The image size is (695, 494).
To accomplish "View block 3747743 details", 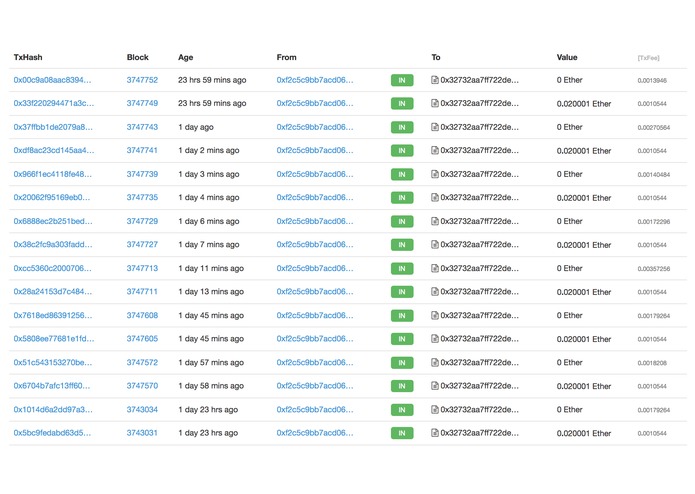I will coord(142,127).
